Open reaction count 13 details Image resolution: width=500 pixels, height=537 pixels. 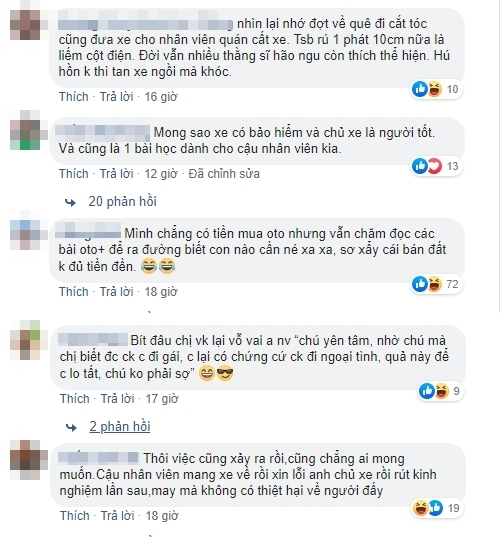pyautogui.click(x=452, y=166)
